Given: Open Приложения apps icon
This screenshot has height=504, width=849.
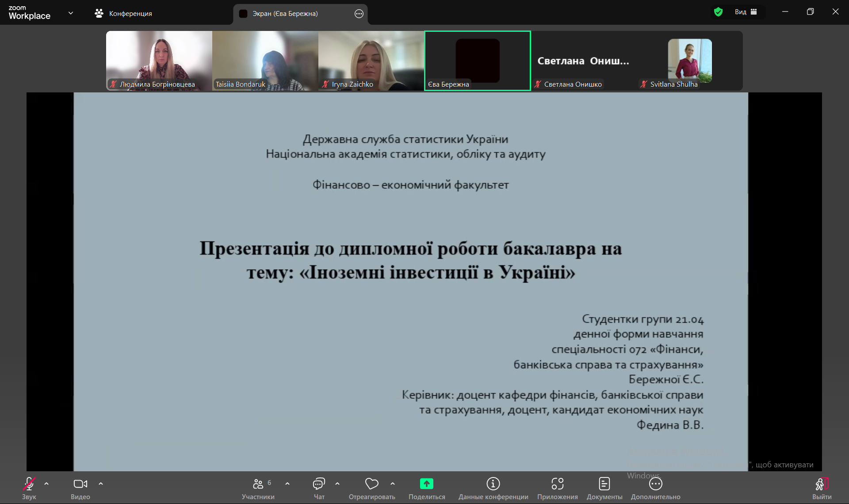Looking at the screenshot, I should pos(557,485).
